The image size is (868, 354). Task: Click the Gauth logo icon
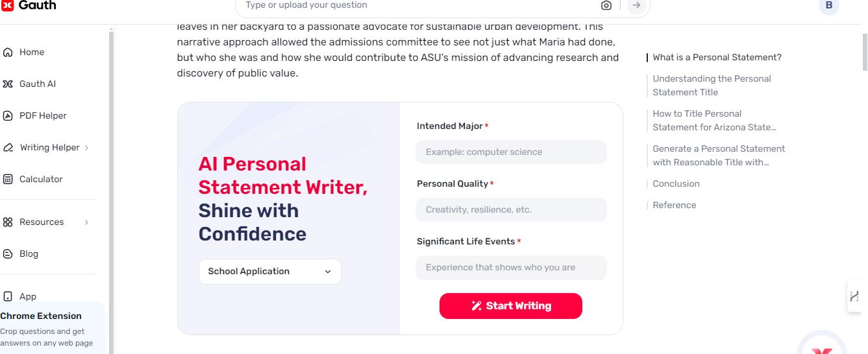[7, 5]
